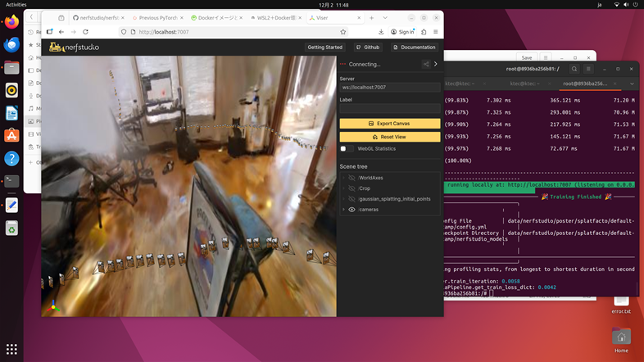Collapse the control panel with right chevron
The width and height of the screenshot is (644, 362).
pyautogui.click(x=436, y=64)
